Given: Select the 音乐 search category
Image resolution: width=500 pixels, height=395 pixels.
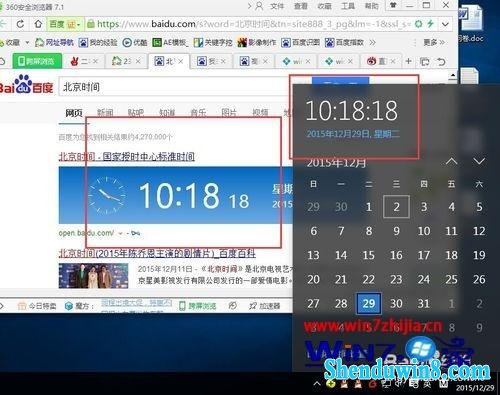Looking at the screenshot, I should click(198, 113).
